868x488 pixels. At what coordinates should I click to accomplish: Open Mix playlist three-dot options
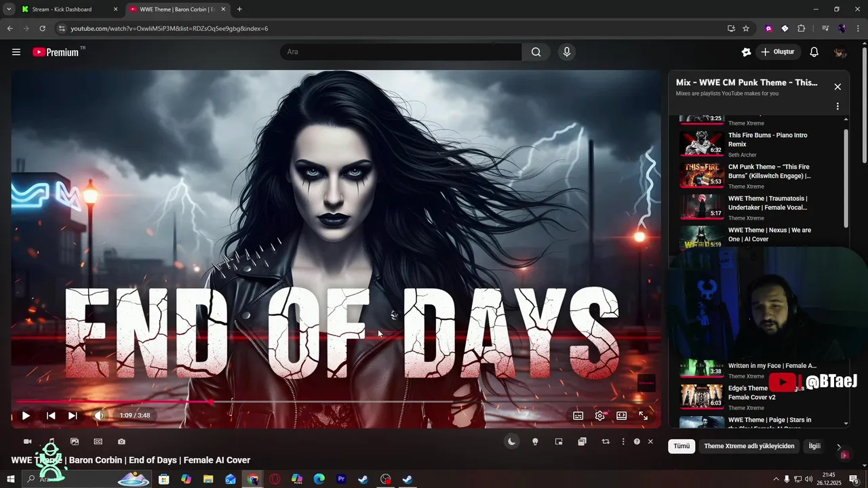click(837, 106)
